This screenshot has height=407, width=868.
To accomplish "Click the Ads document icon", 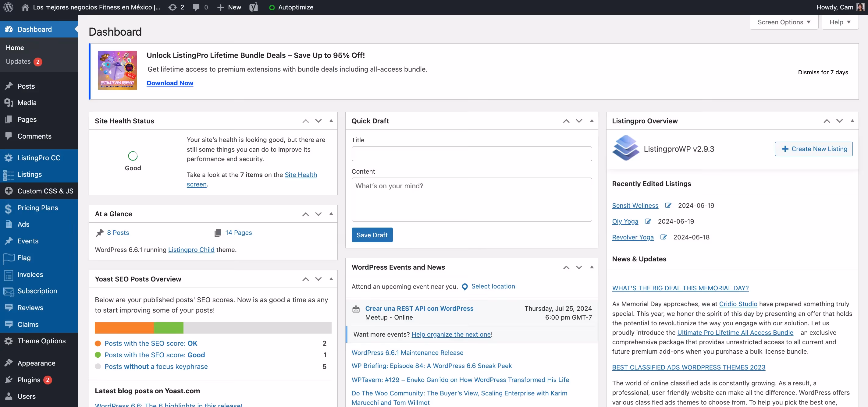I will [x=9, y=225].
